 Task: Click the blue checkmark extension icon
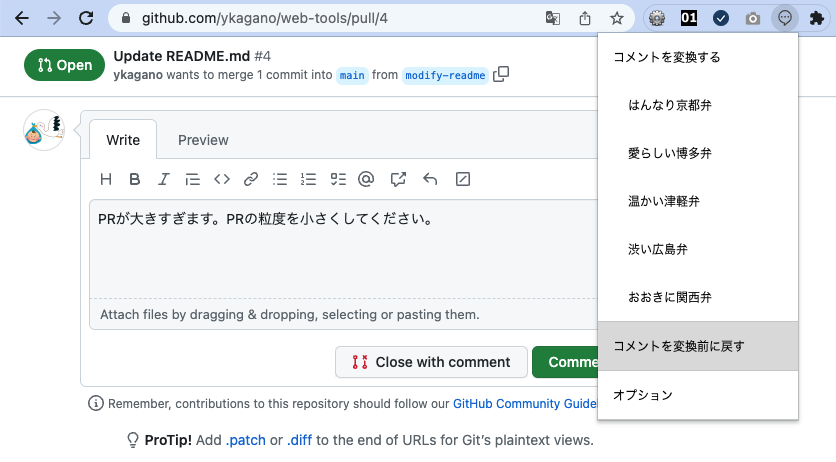pyautogui.click(x=721, y=18)
